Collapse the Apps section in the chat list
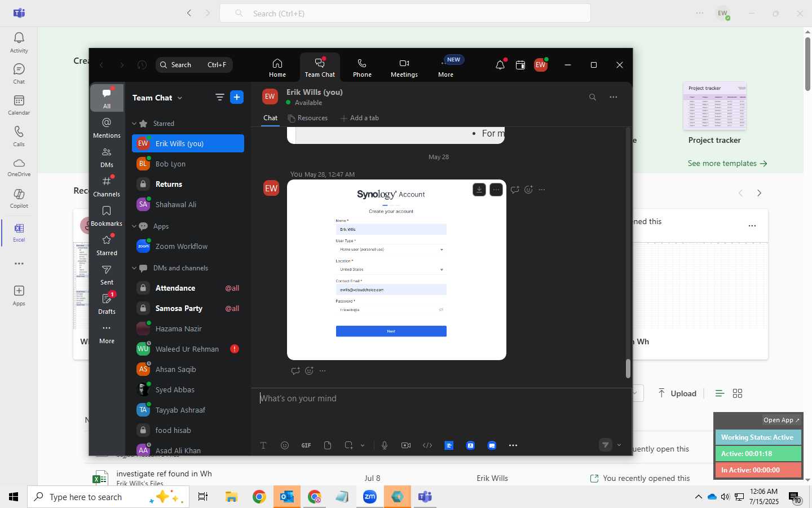The width and height of the screenshot is (812, 508). point(134,226)
